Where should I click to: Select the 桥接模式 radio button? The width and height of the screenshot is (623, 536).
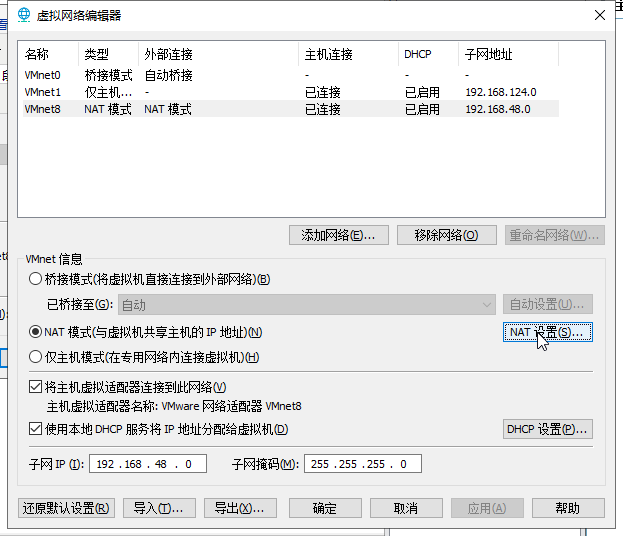tap(35, 279)
